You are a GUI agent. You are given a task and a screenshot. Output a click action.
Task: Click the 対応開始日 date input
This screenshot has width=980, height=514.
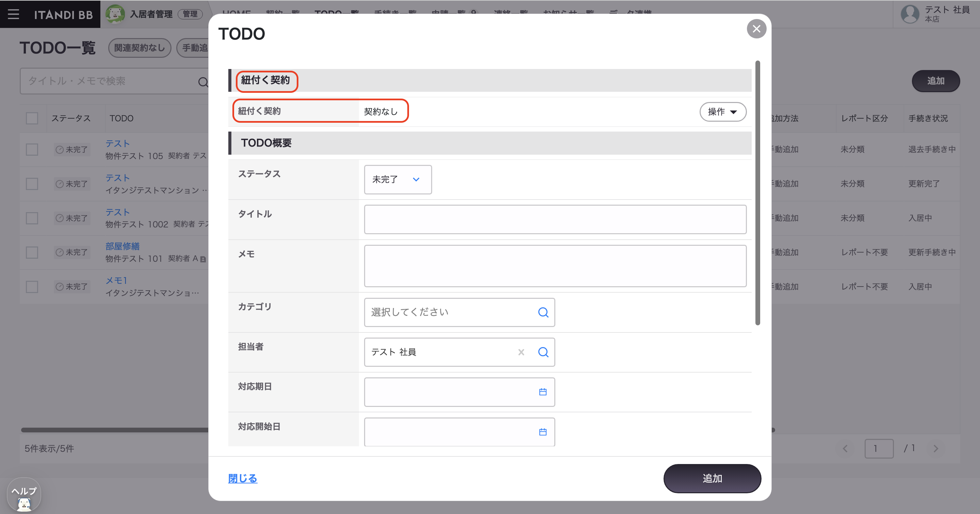460,432
